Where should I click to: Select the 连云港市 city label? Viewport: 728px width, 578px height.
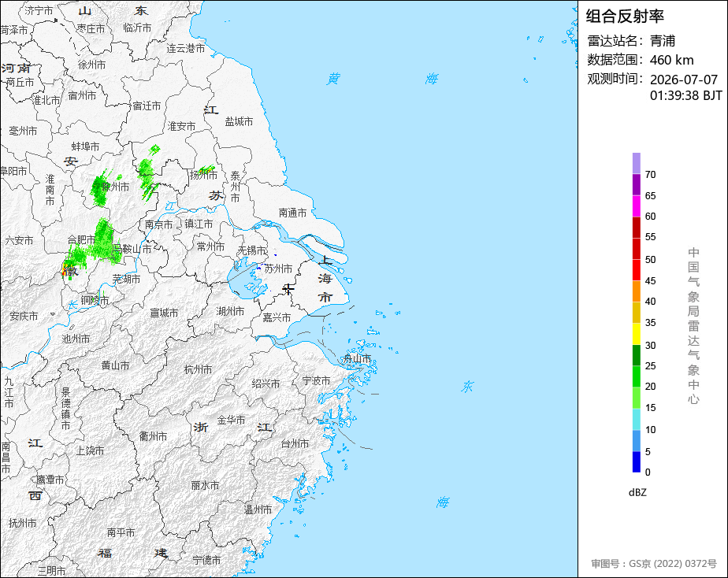coord(186,48)
